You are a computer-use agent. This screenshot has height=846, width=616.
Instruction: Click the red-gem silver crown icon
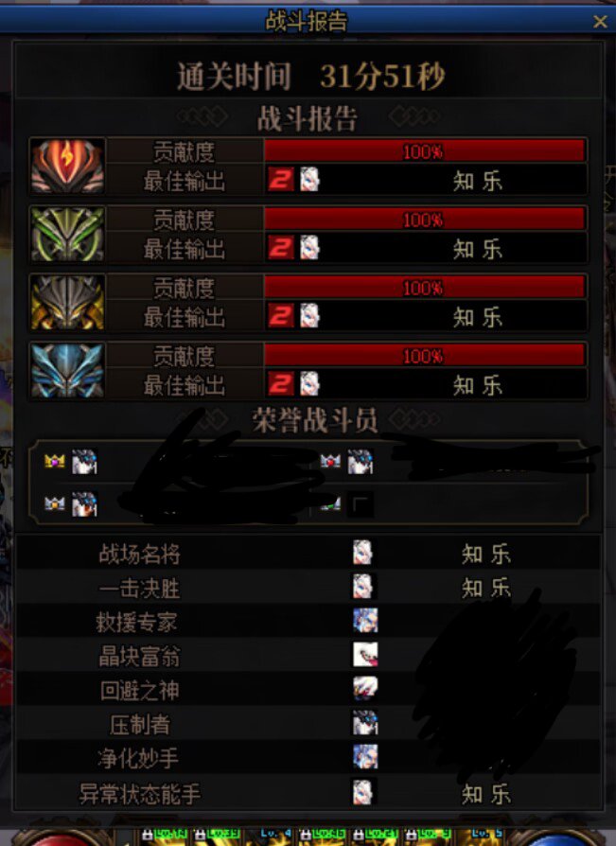[x=330, y=461]
